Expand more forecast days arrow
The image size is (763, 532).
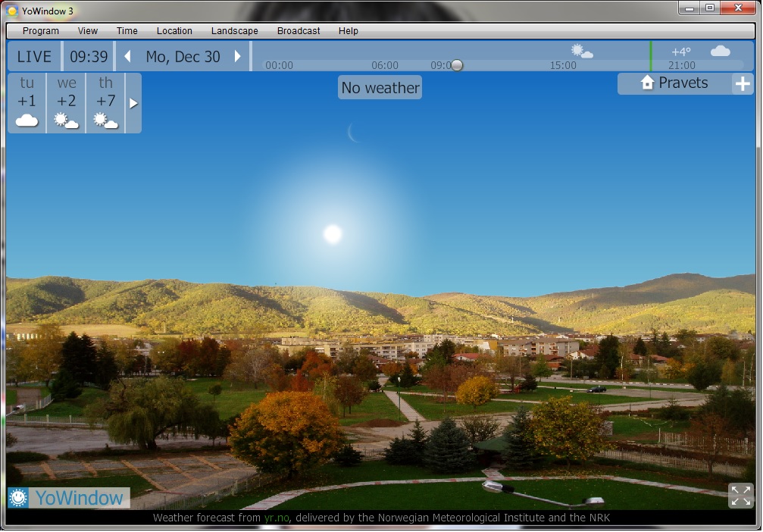(133, 103)
